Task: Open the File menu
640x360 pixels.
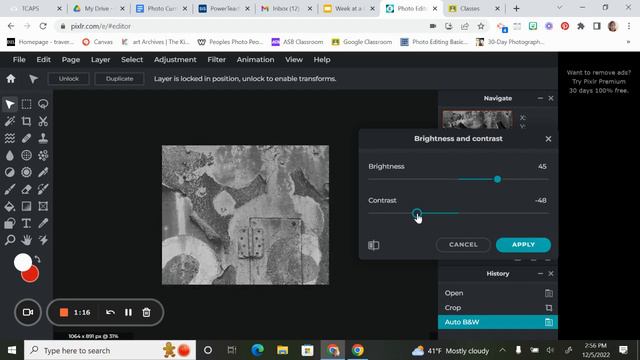Action: coord(19,60)
